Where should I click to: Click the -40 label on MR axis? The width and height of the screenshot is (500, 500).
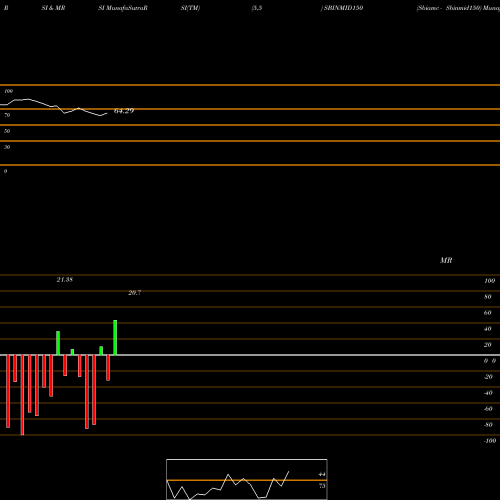pyautogui.click(x=488, y=393)
